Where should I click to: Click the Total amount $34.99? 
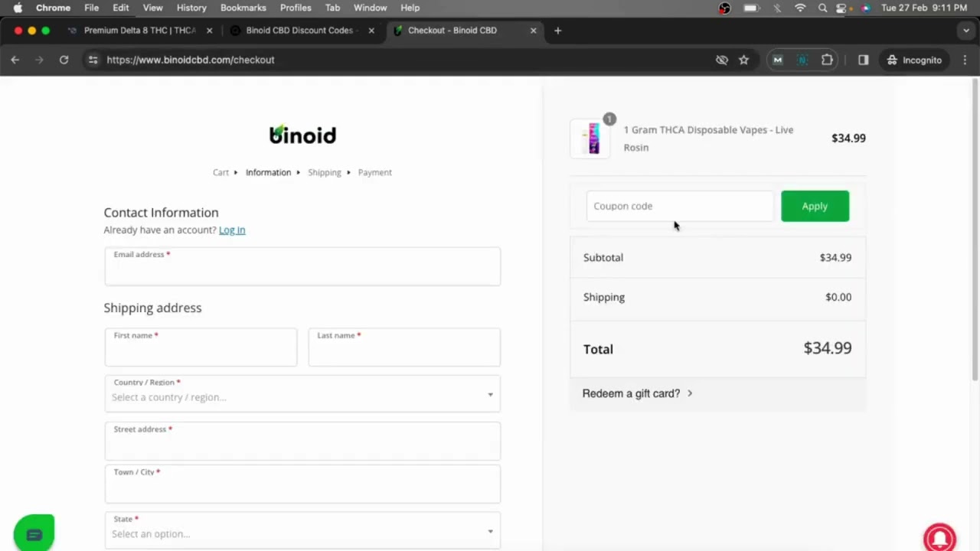tap(827, 348)
